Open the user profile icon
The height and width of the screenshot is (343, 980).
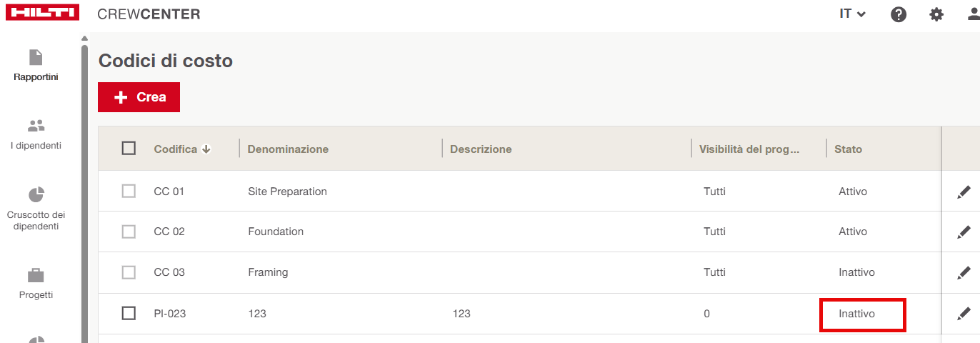coord(972,14)
